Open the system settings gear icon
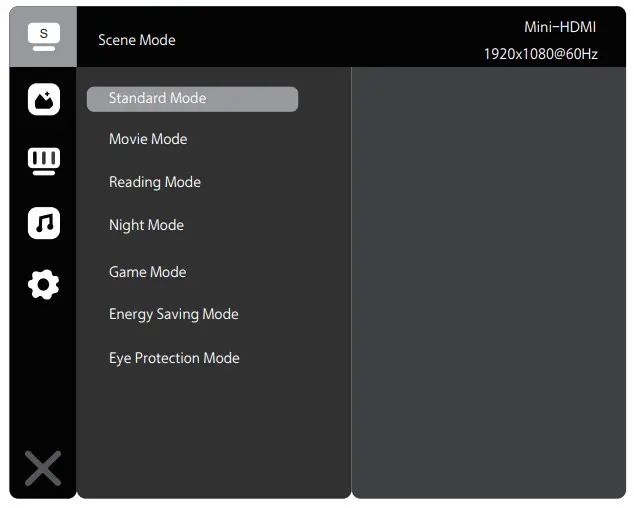 point(43,285)
